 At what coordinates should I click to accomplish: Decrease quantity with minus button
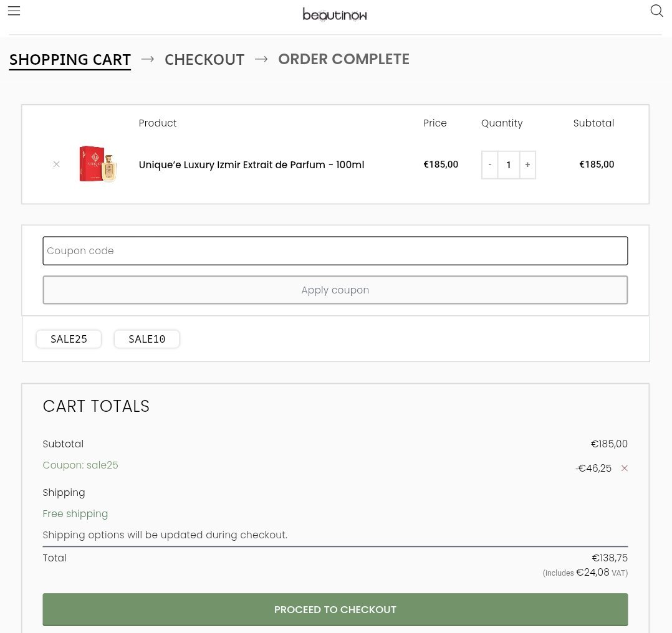[x=490, y=165]
